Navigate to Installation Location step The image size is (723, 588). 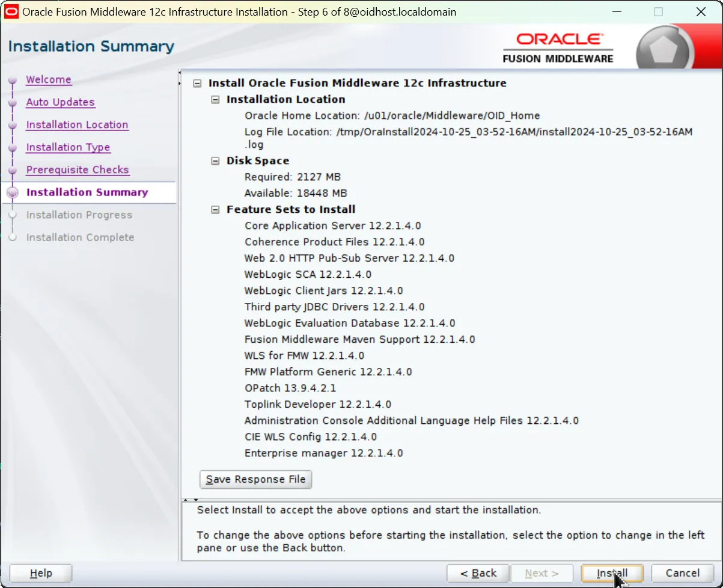click(x=77, y=124)
